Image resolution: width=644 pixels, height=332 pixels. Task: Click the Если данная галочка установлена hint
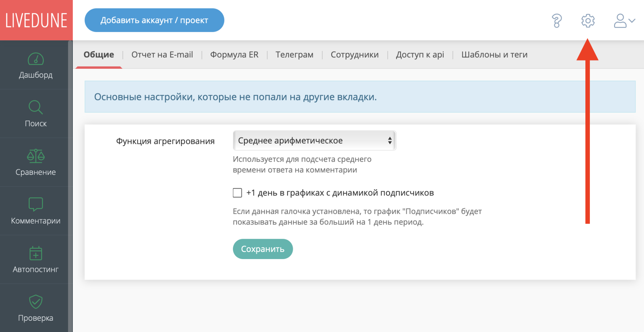tap(357, 216)
